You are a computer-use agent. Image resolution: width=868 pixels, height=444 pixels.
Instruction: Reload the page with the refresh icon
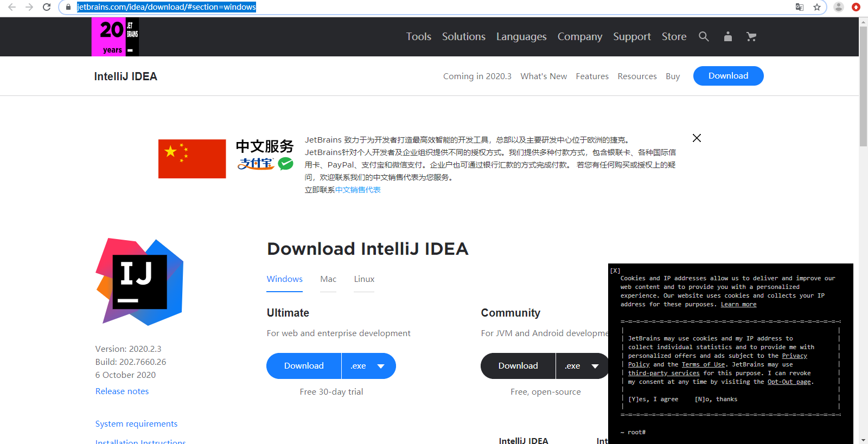pos(47,7)
